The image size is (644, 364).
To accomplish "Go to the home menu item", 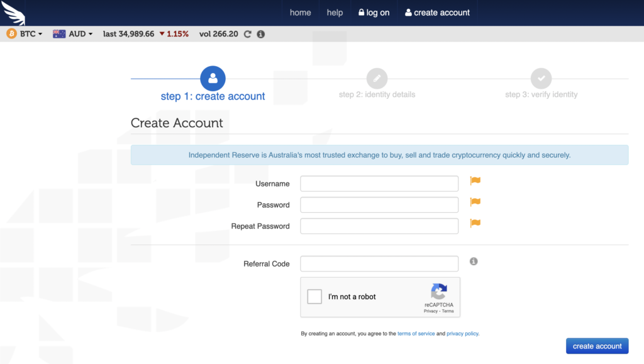I will [x=300, y=13].
